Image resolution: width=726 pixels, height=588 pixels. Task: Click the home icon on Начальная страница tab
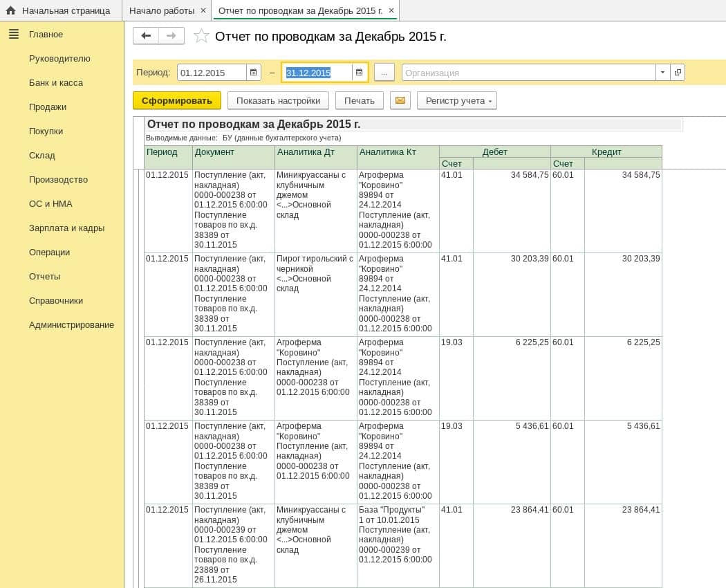pos(10,10)
